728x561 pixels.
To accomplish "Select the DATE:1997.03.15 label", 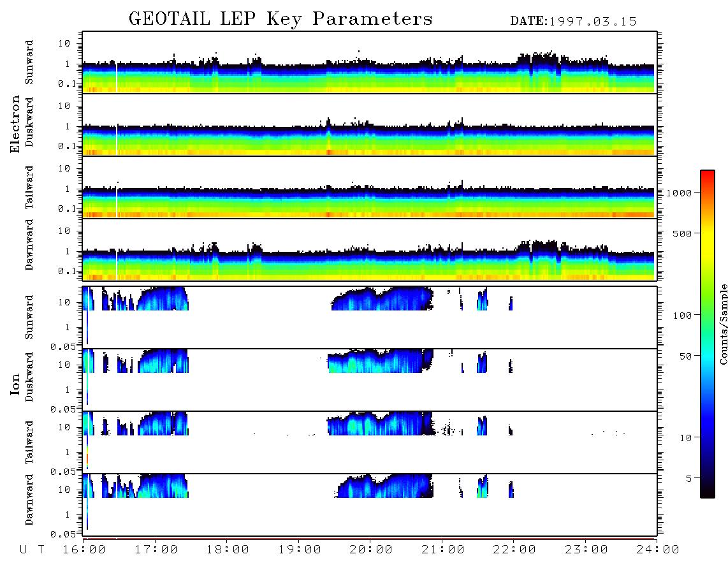I will coord(573,22).
